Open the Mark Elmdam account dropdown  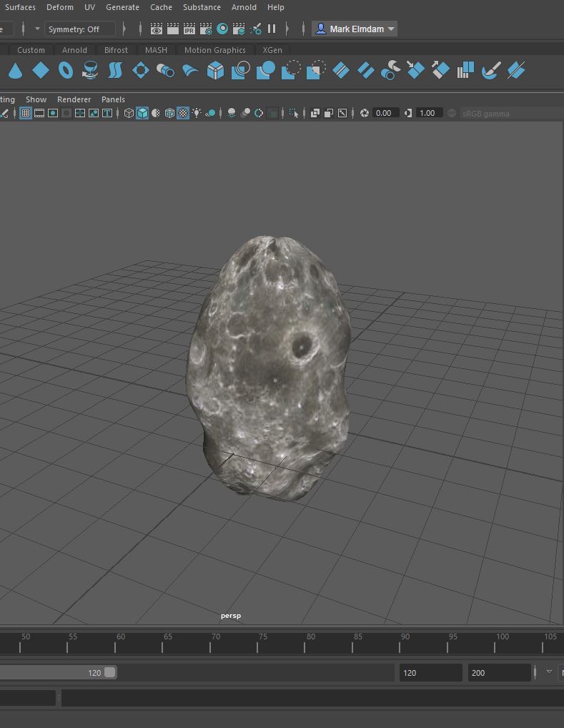coord(355,29)
